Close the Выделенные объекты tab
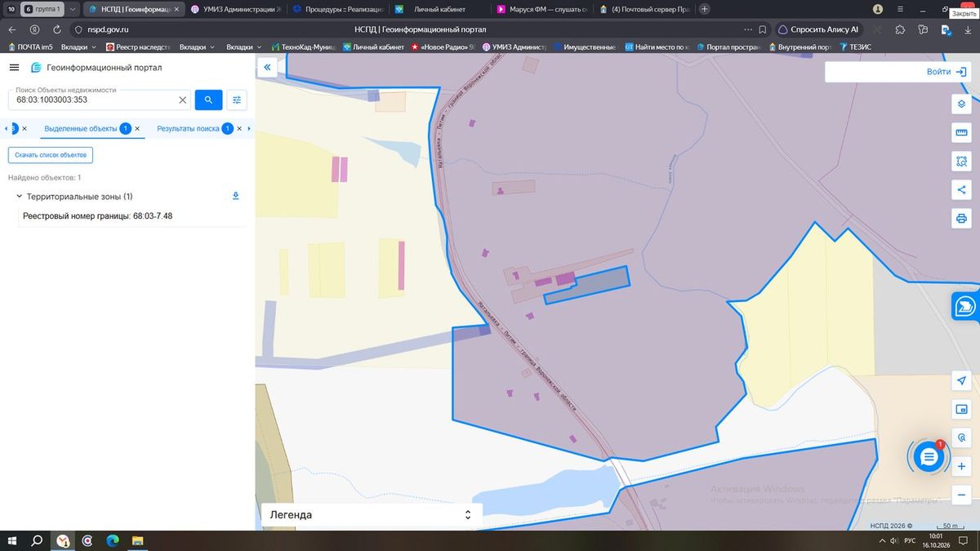The height and width of the screenshot is (551, 980). tap(137, 129)
